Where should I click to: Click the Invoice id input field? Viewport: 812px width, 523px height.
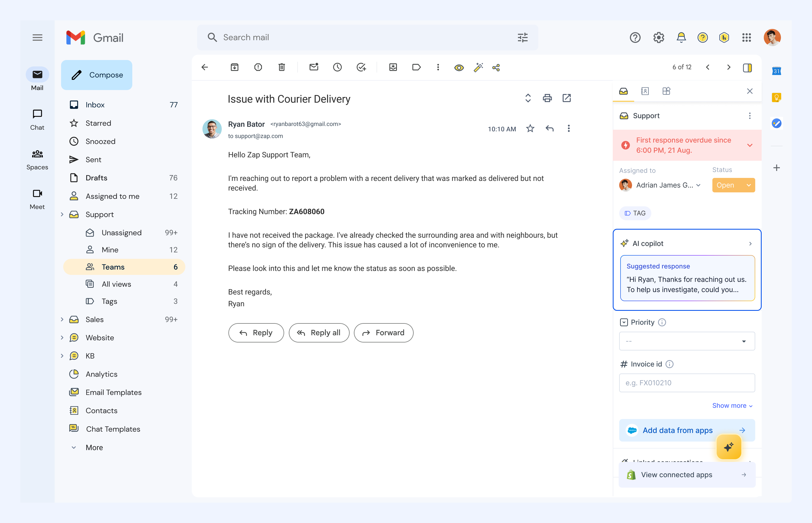coord(687,383)
